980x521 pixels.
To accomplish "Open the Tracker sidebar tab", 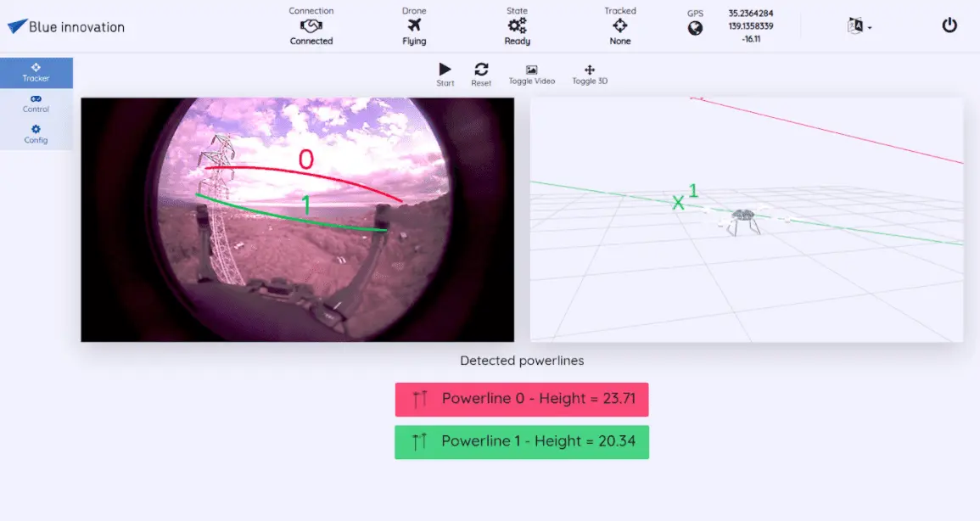I will pyautogui.click(x=36, y=72).
